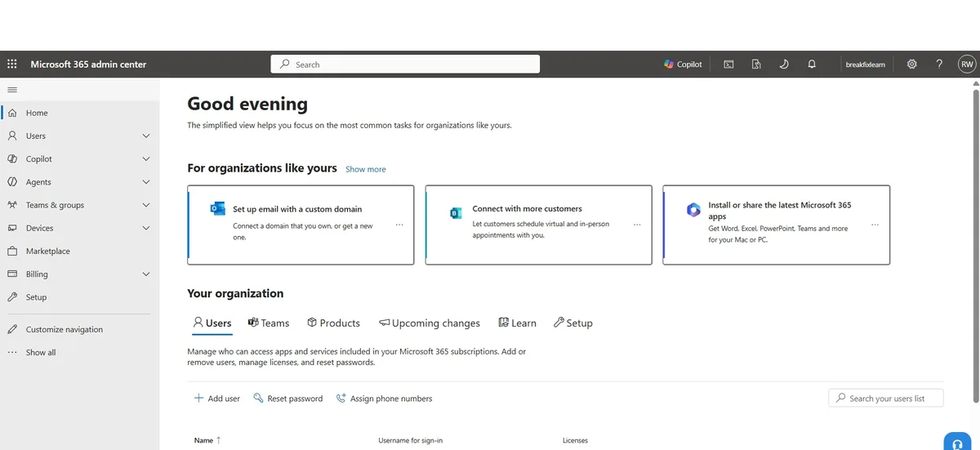
Task: Open Set up email with custom domain card
Action: (301, 225)
